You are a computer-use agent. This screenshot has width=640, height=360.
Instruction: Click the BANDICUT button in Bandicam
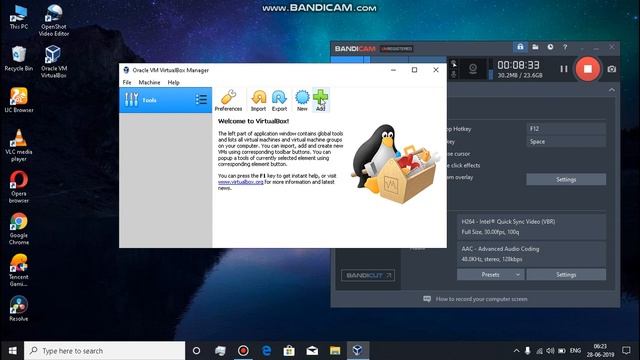coord(368,276)
